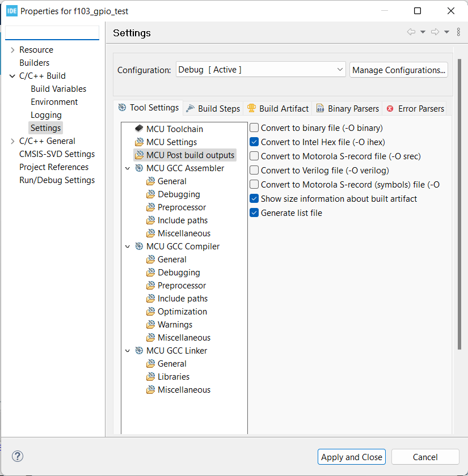
Task: Enable Convert to Verilog file checkbox
Action: point(254,170)
